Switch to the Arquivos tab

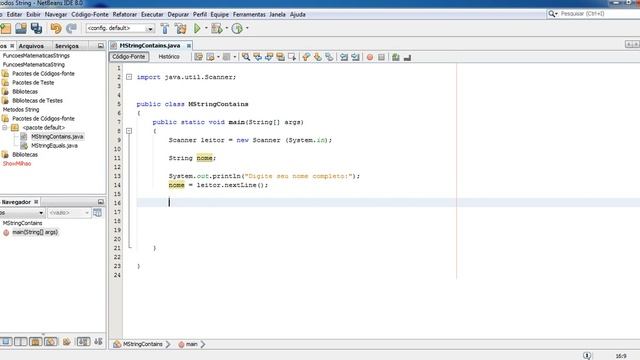click(31, 46)
